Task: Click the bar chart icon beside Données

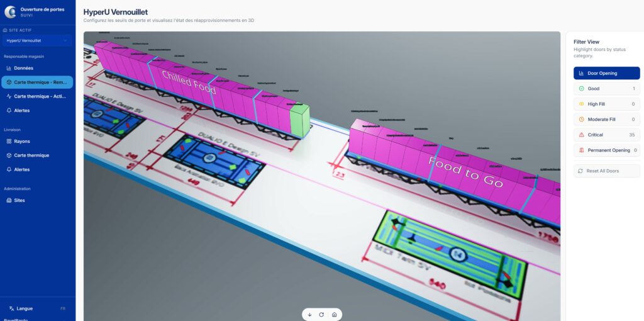Action: (9, 68)
